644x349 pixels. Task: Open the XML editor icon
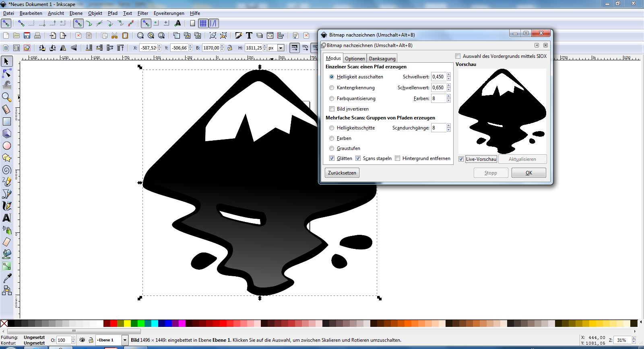tap(270, 35)
